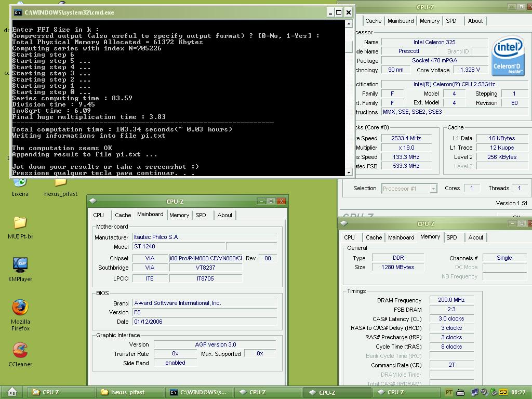Image resolution: width=532 pixels, height=399 pixels.
Task: Click the Side Band enabled value
Action: [x=175, y=363]
